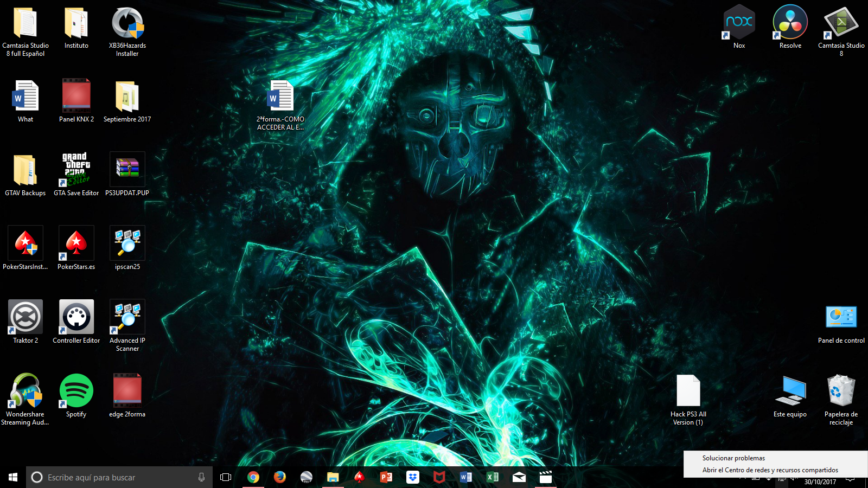This screenshot has width=868, height=488.
Task: Launch GTA Save Editor shortcut
Action: coord(76,175)
